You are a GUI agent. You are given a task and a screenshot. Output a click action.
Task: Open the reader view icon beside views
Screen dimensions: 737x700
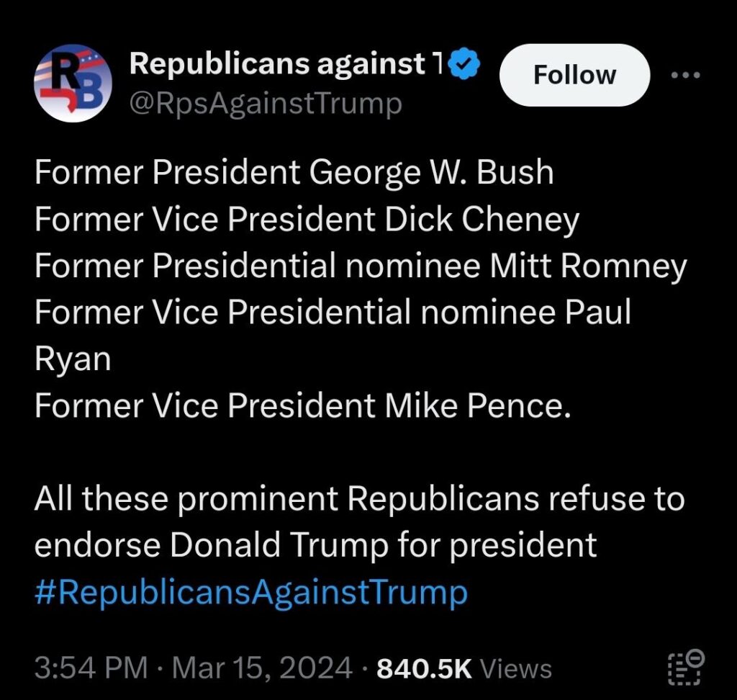tap(686, 667)
